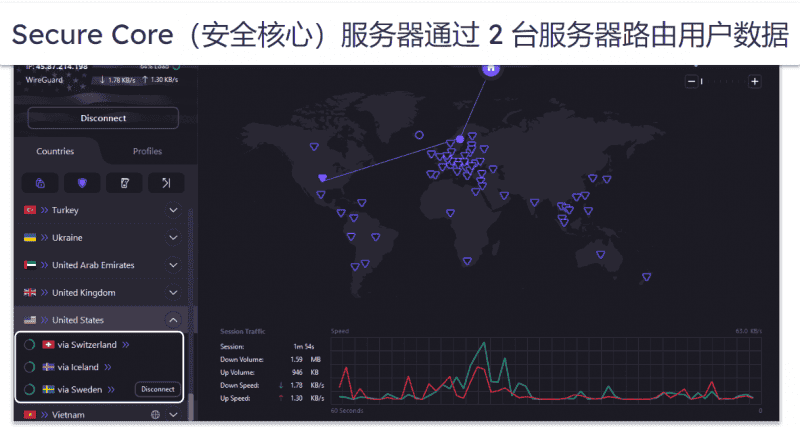The image size is (800, 427).
Task: Select the South Africa server marker
Action: point(467,261)
